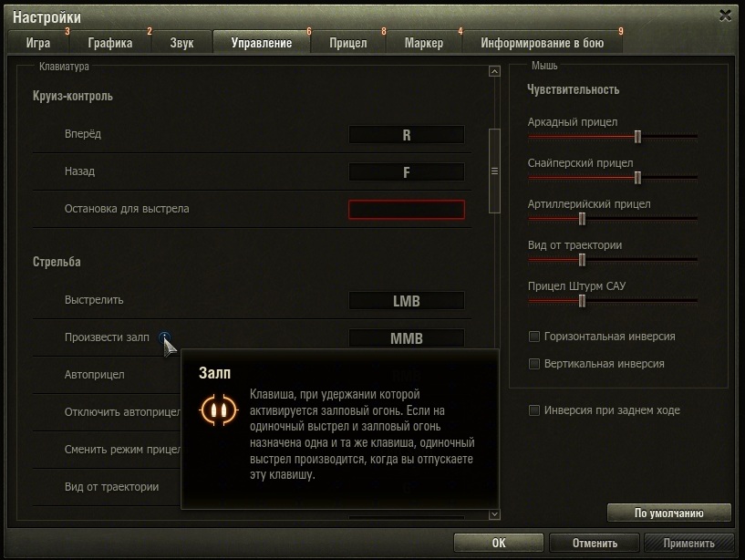745x560 pixels.
Task: Adjust the Снайперский прицел sensitivity slider
Action: pyautogui.click(x=637, y=178)
